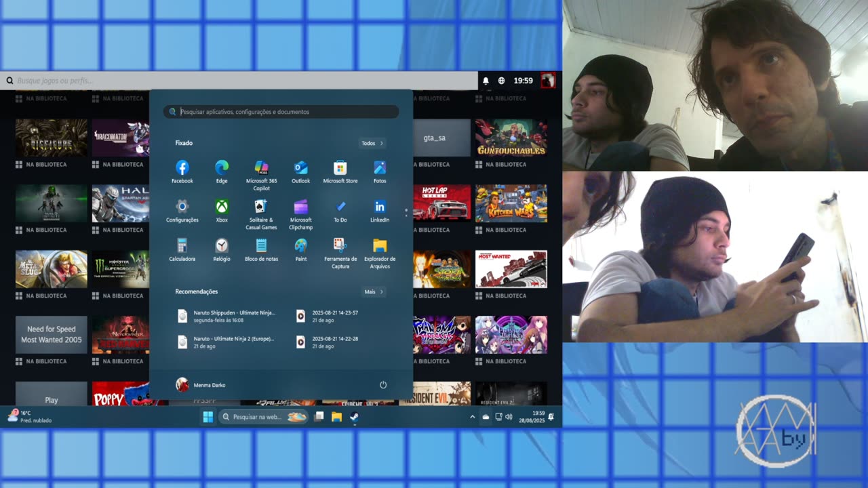Expand recommendations with Mais button
Viewport: 868px width, 488px height.
click(374, 291)
